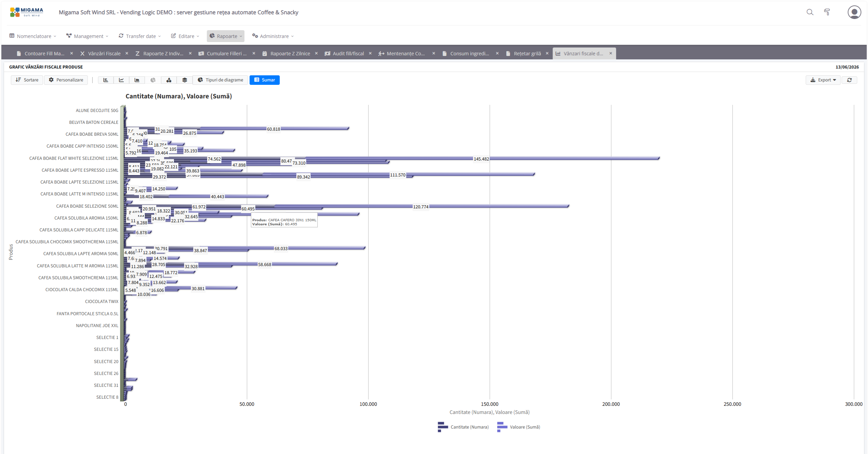Click CAFEA BOABE FLAT WHITE SELEZIONE 115ML label
This screenshot has width=868, height=454.
point(74,158)
